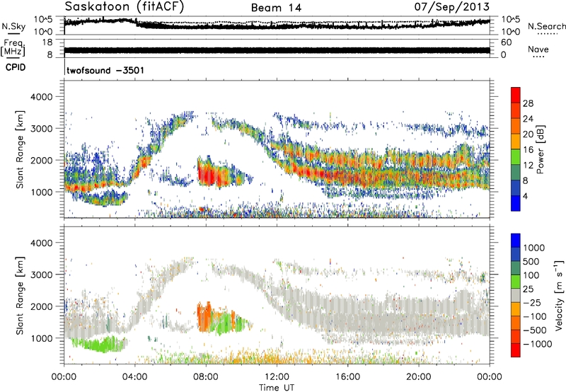566x392 pixels.
Task: Select the '08:00' time axis label
Action: [x=206, y=376]
